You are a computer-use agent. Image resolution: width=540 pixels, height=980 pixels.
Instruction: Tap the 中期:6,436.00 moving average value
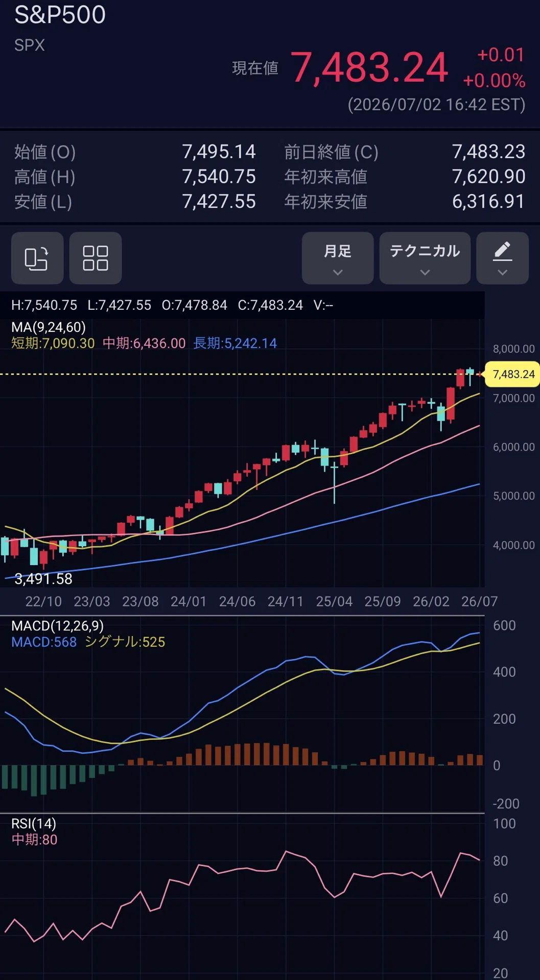(x=144, y=343)
